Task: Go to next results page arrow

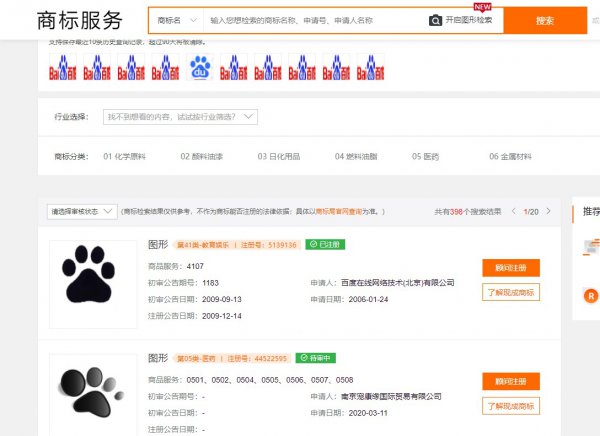Action: [x=548, y=211]
